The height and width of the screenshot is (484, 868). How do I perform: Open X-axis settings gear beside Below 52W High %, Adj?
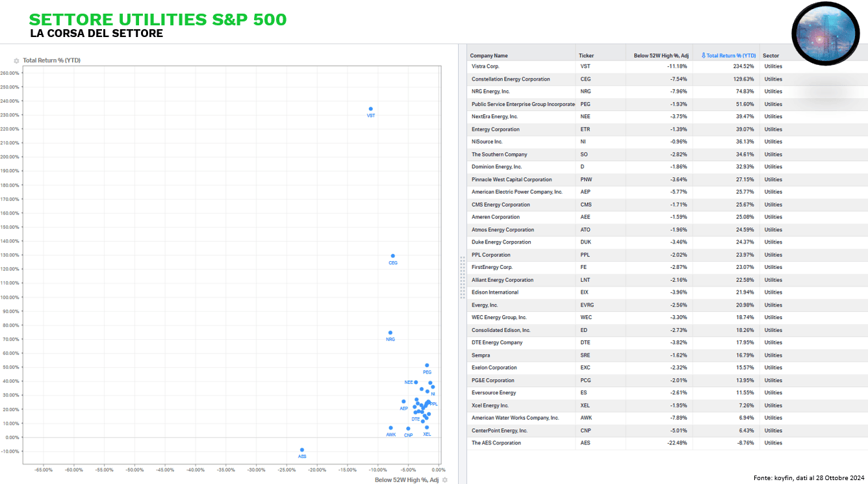click(445, 480)
